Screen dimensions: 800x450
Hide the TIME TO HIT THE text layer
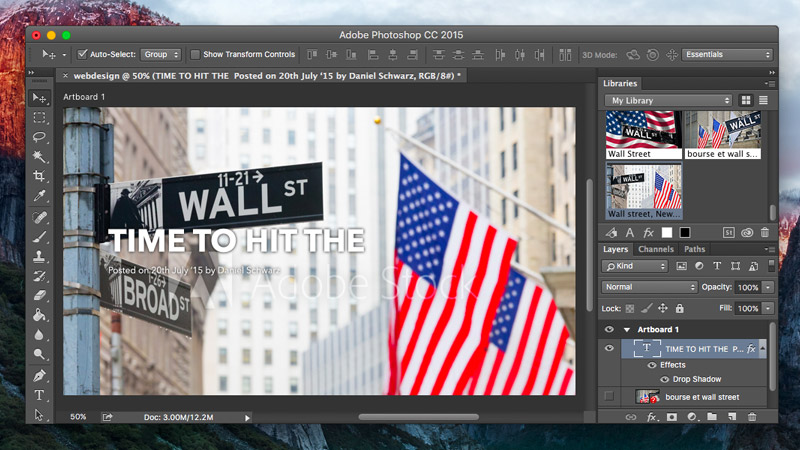pos(609,348)
